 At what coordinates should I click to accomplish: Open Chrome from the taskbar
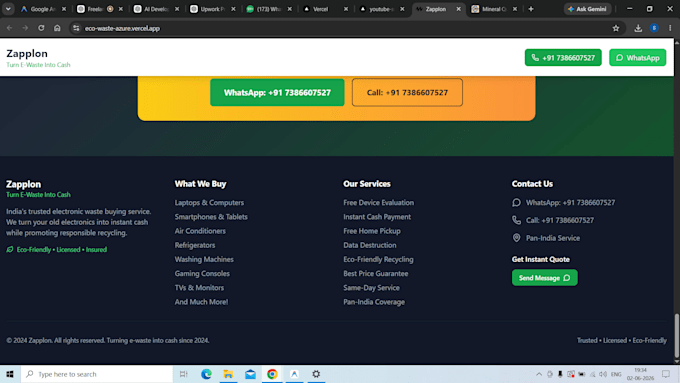click(x=272, y=374)
